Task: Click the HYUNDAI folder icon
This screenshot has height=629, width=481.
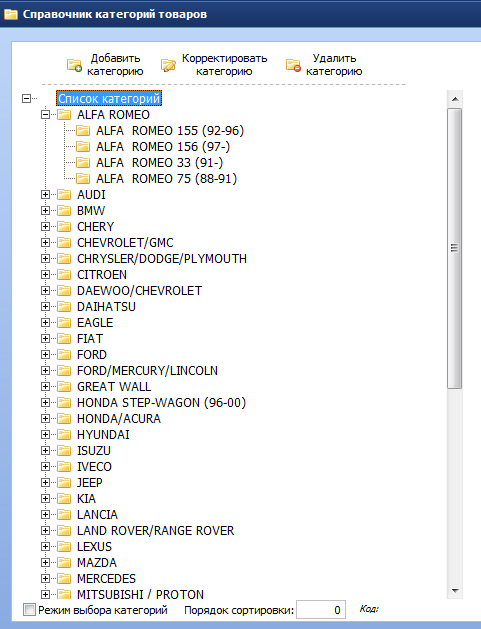Action: coord(64,434)
